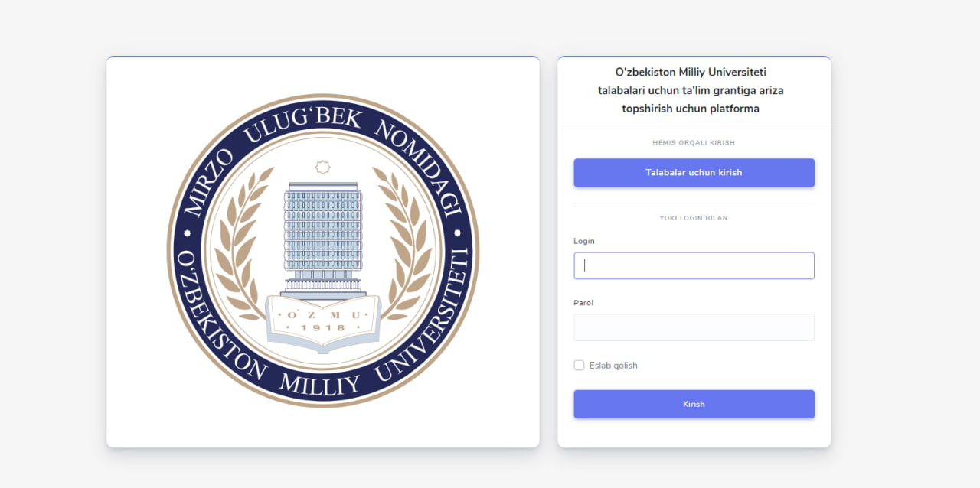The image size is (980, 488).
Task: Click the HEMIS ORQALI KIRISH section label
Action: point(694,143)
